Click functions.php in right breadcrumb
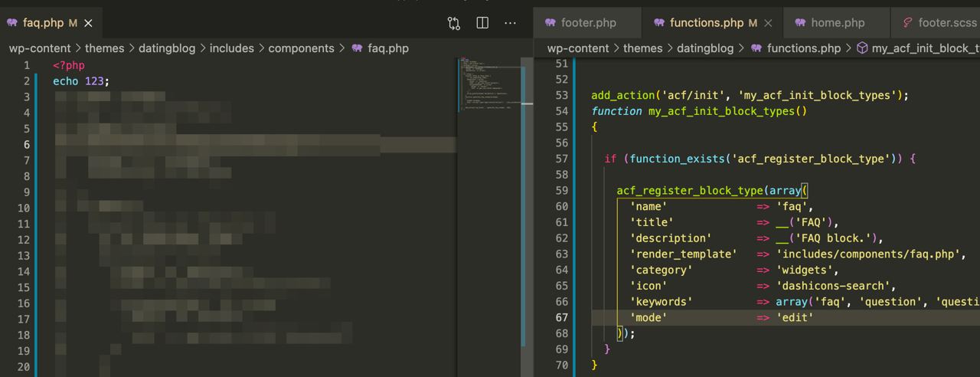Image resolution: width=980 pixels, height=377 pixels. tap(804, 48)
